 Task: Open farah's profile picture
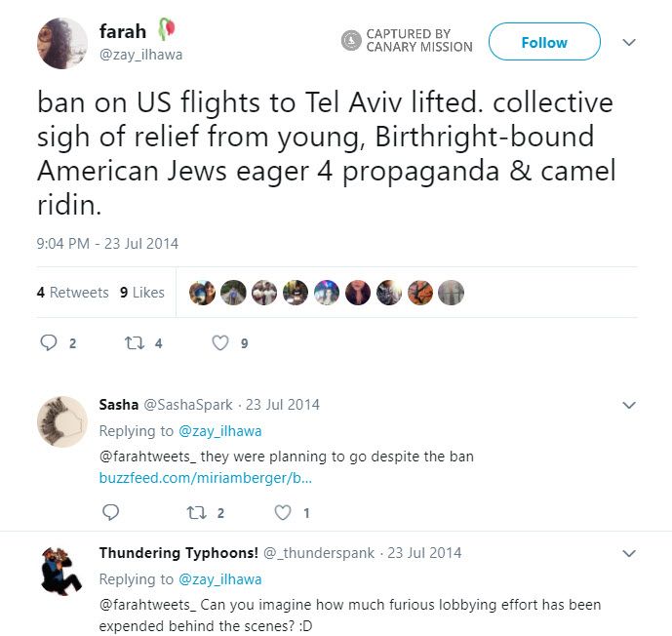pyautogui.click(x=62, y=43)
